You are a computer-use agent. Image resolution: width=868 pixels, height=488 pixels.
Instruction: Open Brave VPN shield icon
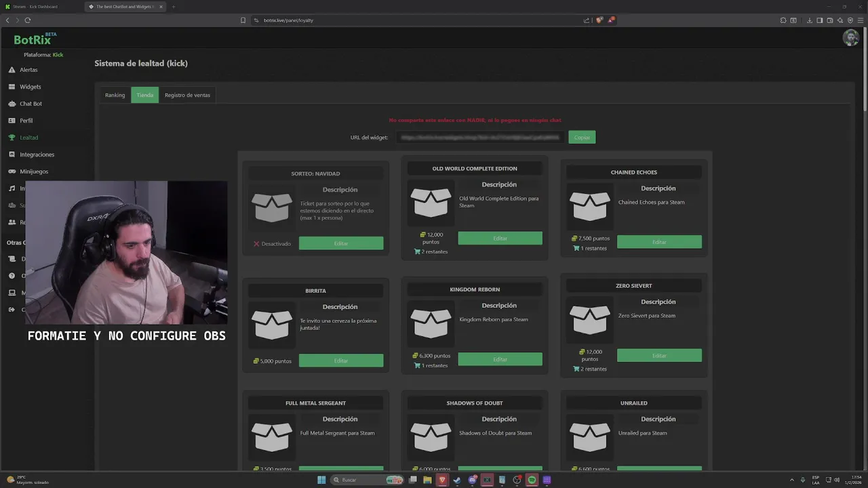pyautogui.click(x=850, y=20)
